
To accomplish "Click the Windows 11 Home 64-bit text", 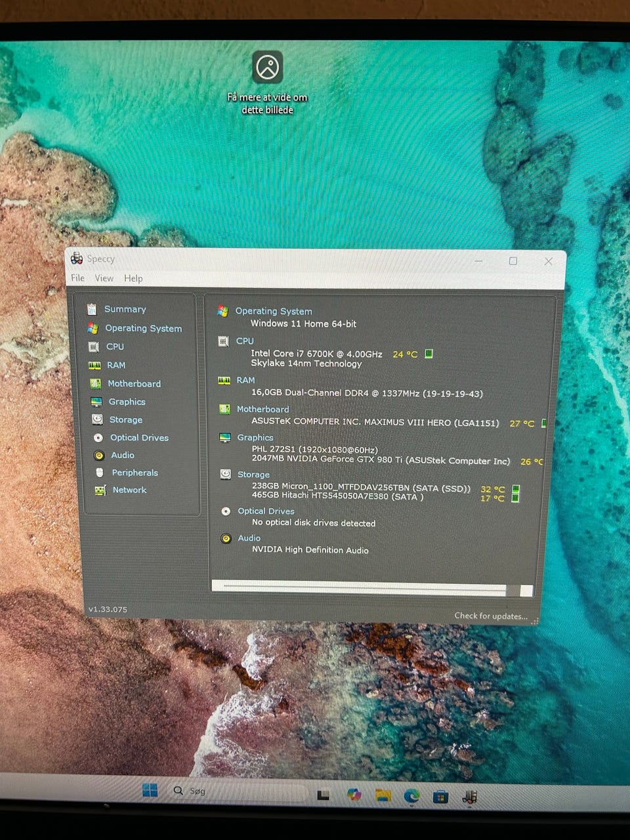I will coord(303,324).
